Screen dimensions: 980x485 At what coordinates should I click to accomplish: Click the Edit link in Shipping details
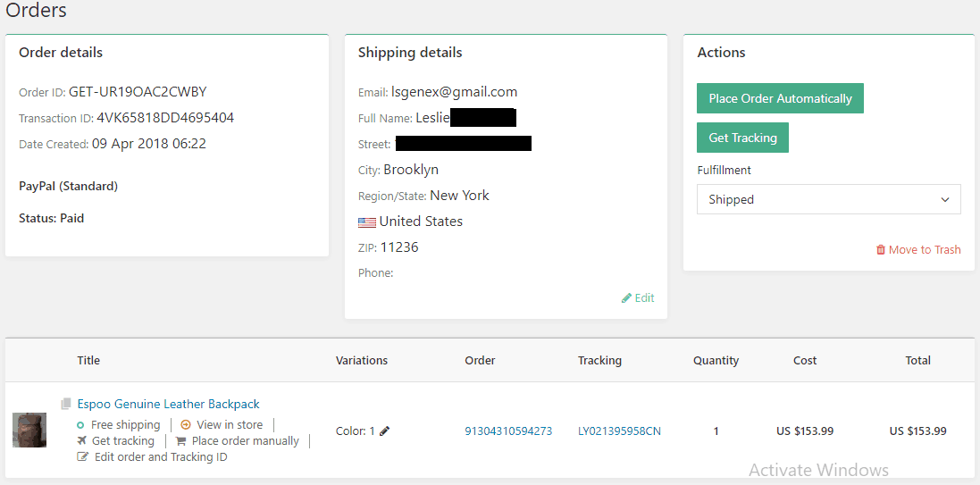(644, 298)
